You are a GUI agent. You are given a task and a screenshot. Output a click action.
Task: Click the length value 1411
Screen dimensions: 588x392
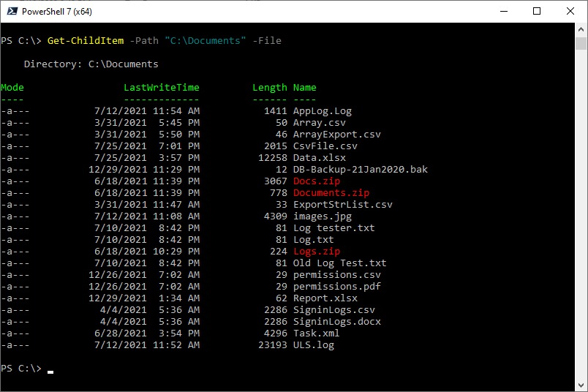pyautogui.click(x=276, y=110)
